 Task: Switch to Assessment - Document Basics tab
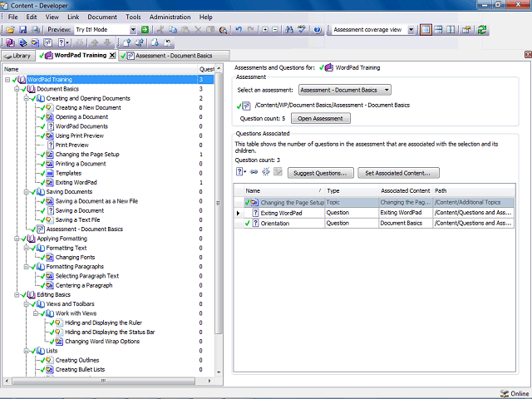(x=174, y=56)
